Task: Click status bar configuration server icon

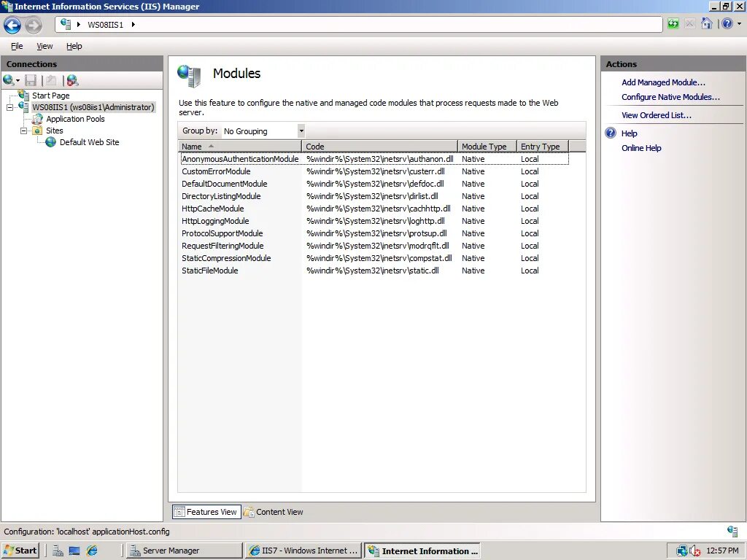Action: click(x=732, y=531)
